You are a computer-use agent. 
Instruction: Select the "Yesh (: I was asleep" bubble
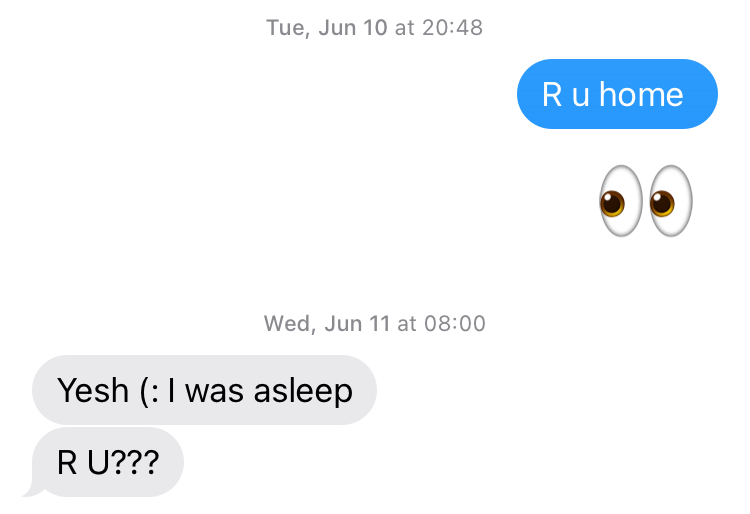(204, 390)
